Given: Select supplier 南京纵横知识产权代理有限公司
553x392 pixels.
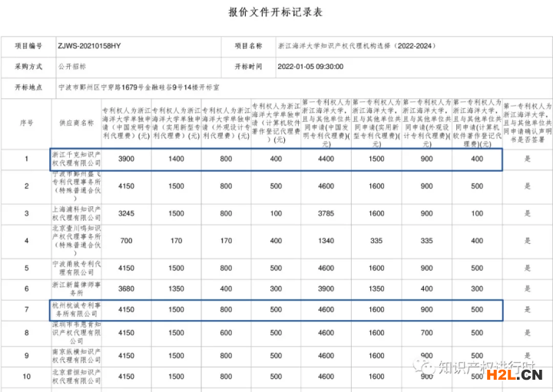Looking at the screenshot, I should [x=77, y=356].
